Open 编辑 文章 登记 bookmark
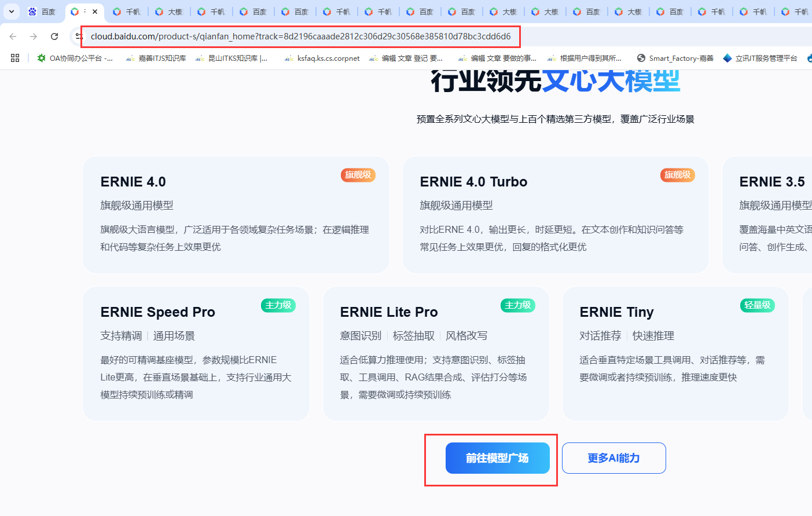The height and width of the screenshot is (516, 812). pos(406,58)
